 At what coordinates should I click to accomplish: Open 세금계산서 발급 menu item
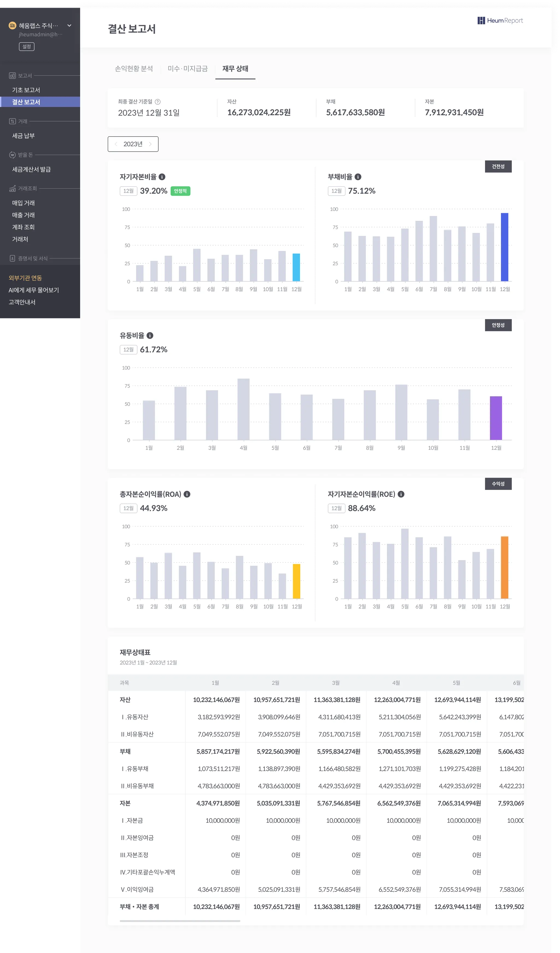tap(31, 169)
